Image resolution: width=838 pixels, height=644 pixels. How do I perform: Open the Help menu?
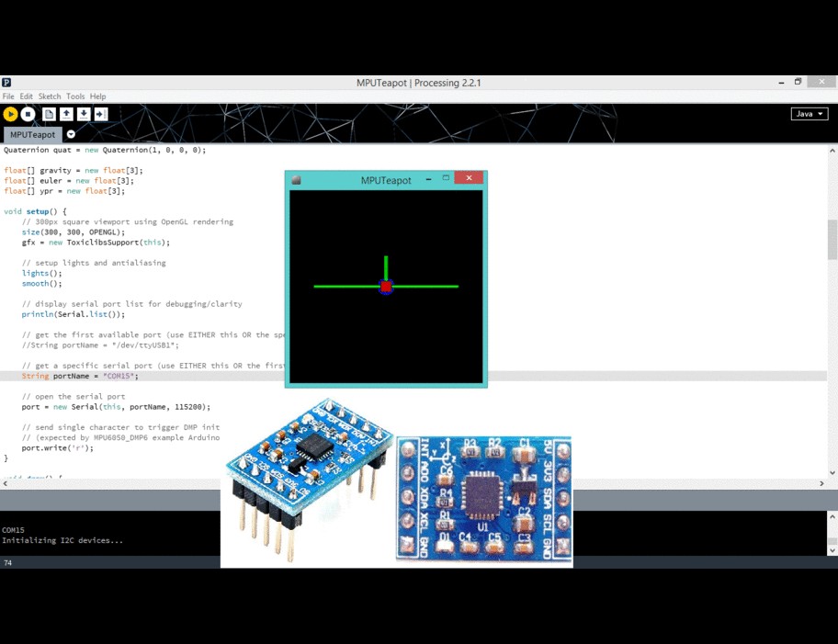(96, 96)
